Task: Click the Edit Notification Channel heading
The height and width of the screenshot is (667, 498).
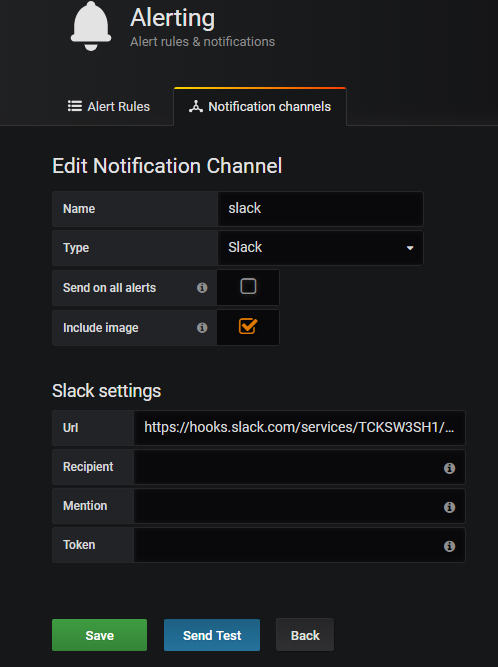Action: click(x=167, y=166)
